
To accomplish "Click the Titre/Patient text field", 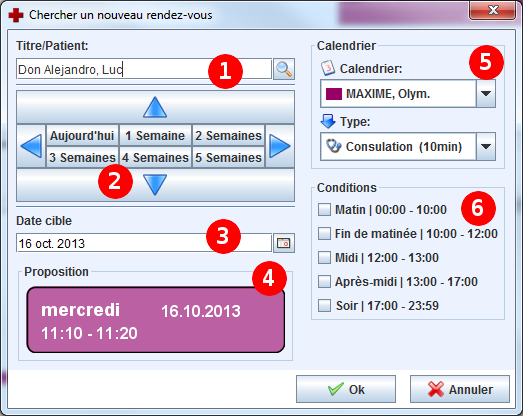I will 144,69.
